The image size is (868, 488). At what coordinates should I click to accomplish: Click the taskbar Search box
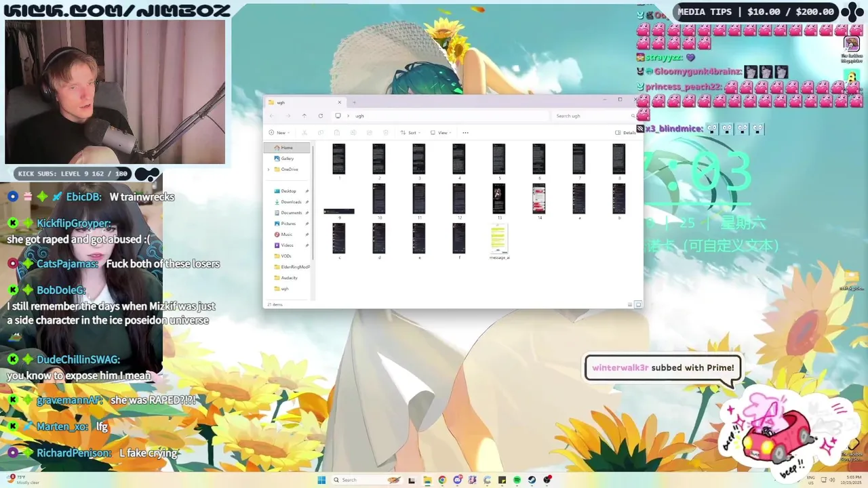tap(367, 480)
